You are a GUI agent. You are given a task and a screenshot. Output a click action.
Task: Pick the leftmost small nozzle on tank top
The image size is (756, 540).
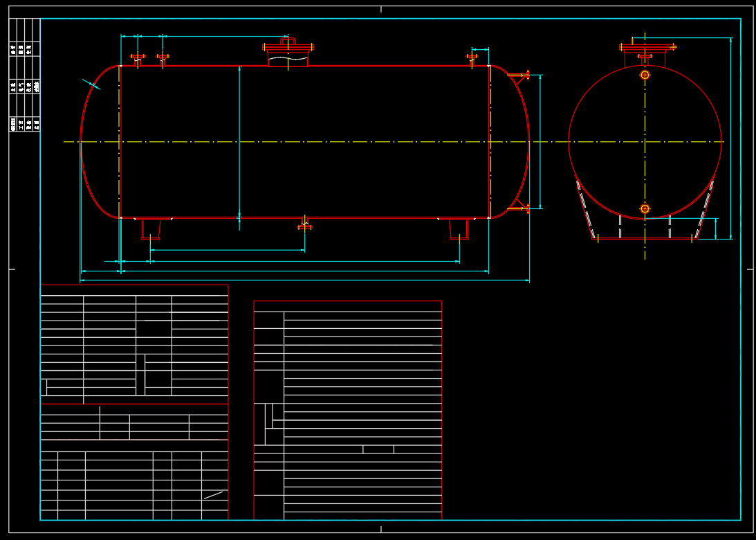pos(138,58)
